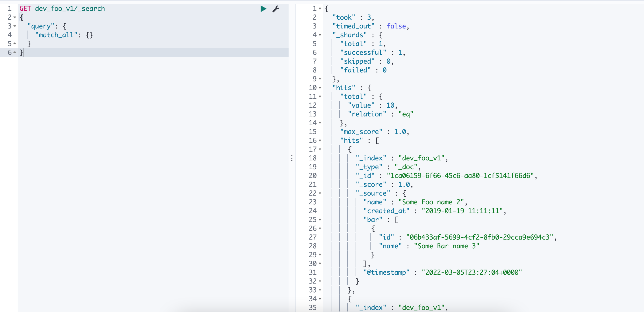Collapse the "total" object at line 11

320,97
